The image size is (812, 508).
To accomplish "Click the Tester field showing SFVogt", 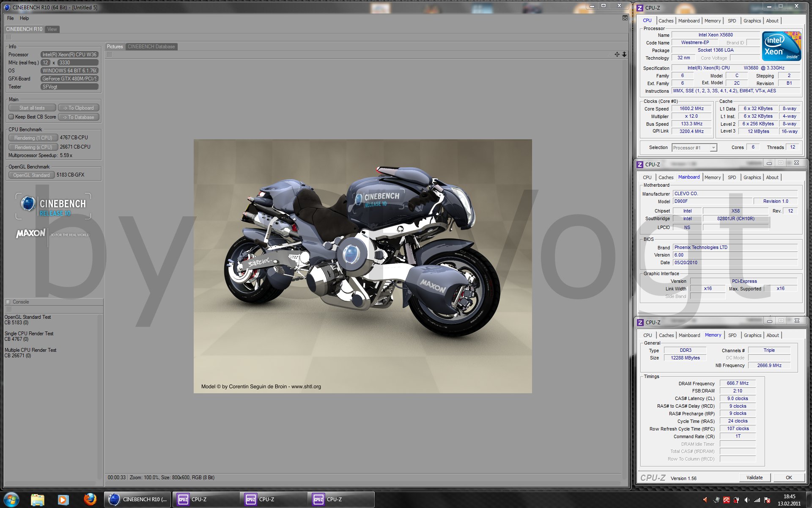I will pos(69,87).
